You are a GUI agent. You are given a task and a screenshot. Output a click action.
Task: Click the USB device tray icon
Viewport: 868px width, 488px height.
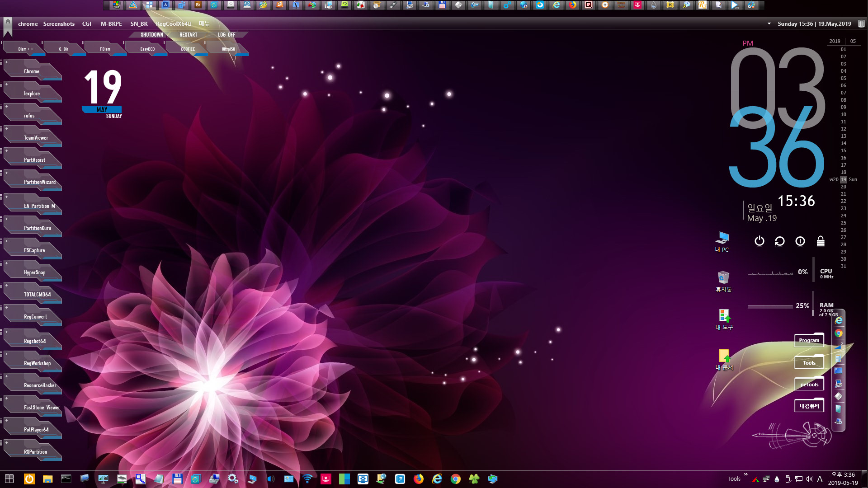click(x=788, y=479)
